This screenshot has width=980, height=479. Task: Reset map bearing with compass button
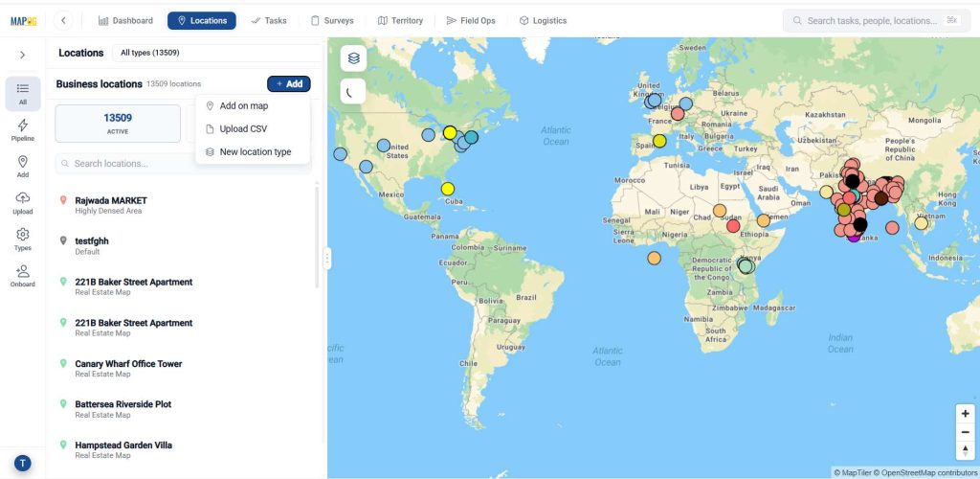[x=966, y=450]
